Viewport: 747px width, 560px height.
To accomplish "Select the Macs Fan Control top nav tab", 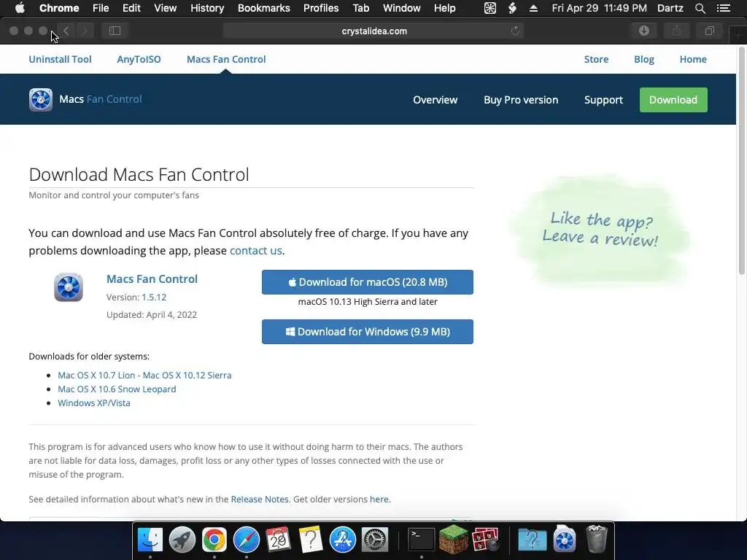I will tap(226, 59).
